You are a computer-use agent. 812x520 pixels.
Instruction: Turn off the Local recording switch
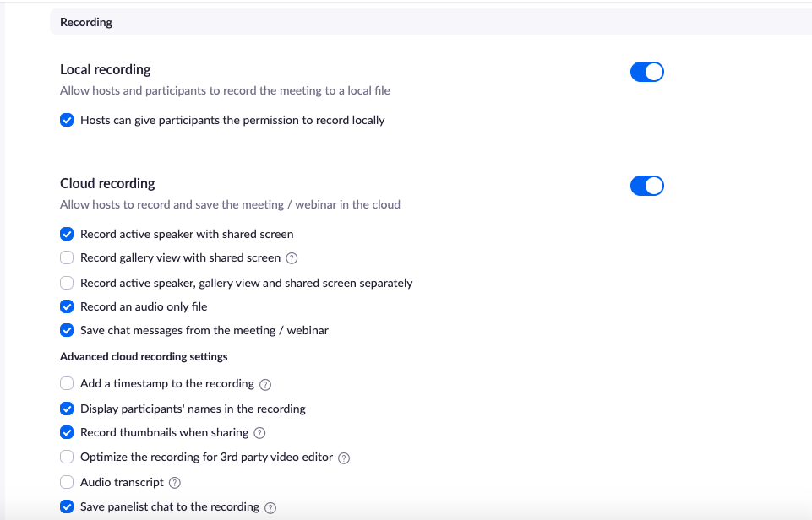[x=646, y=72]
